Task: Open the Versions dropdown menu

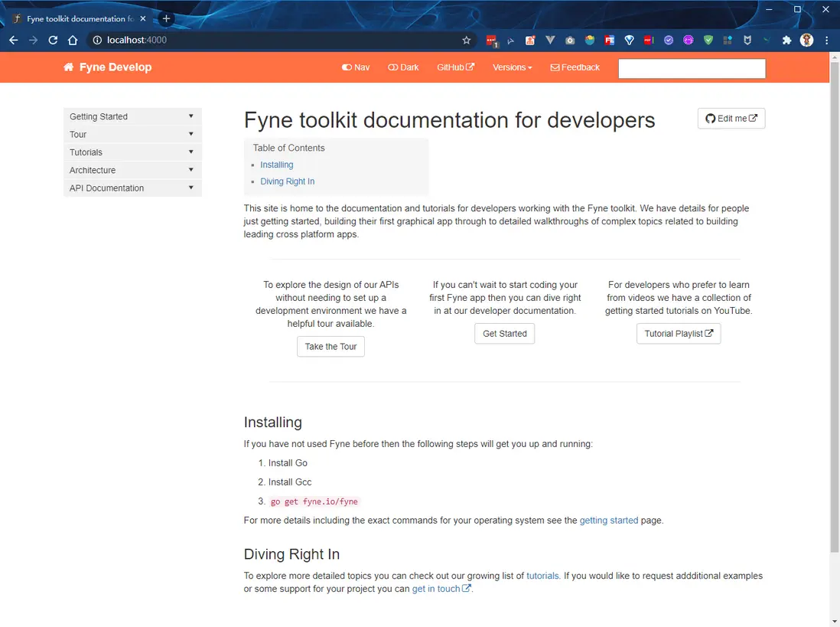Action: [512, 67]
